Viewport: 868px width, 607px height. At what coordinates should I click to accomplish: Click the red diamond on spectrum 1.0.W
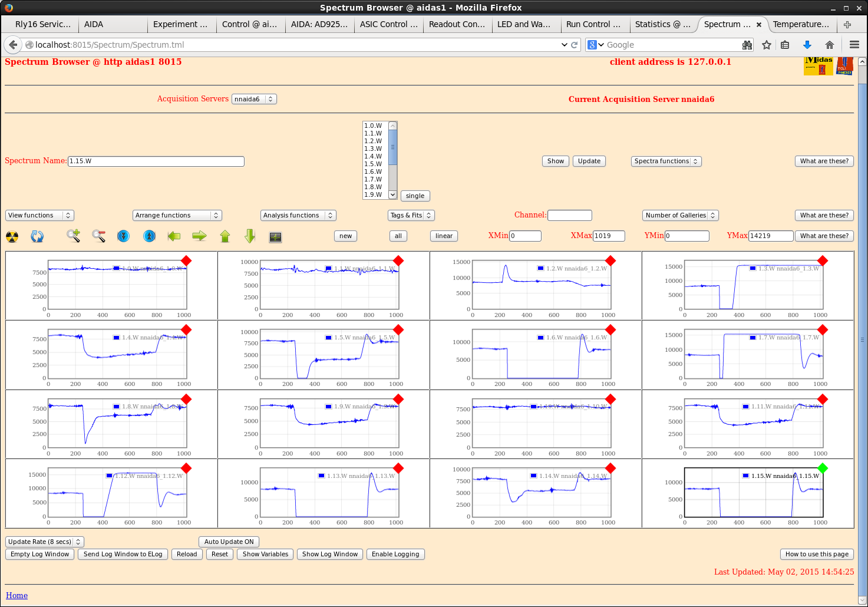click(x=186, y=260)
